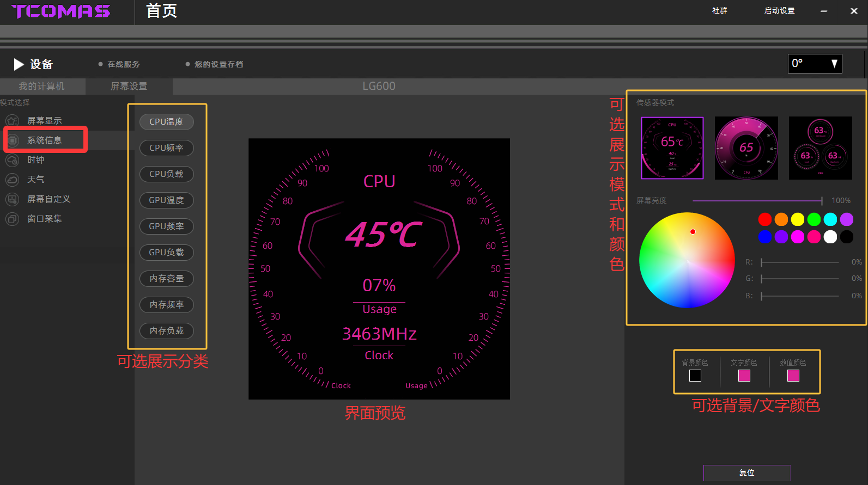This screenshot has height=485, width=868.
Task: Open the 0° rotation dropdown
Action: [x=815, y=64]
